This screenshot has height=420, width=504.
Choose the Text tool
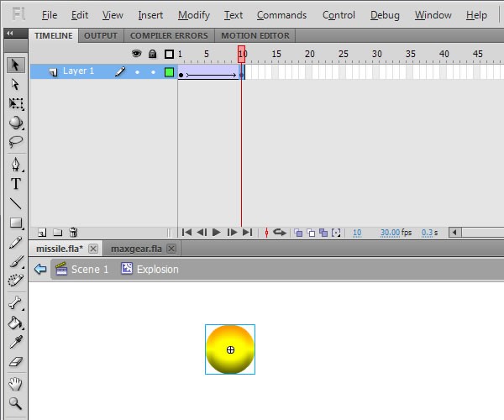tap(15, 184)
